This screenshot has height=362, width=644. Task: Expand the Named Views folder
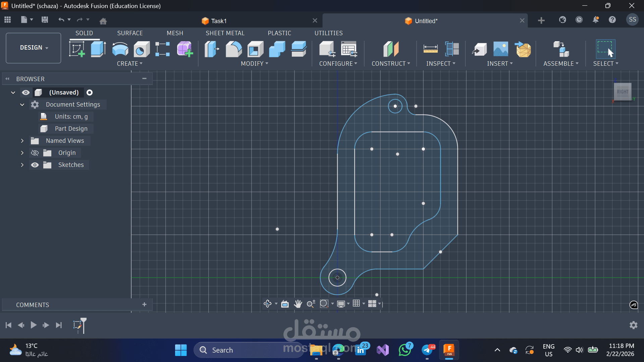[x=22, y=141]
